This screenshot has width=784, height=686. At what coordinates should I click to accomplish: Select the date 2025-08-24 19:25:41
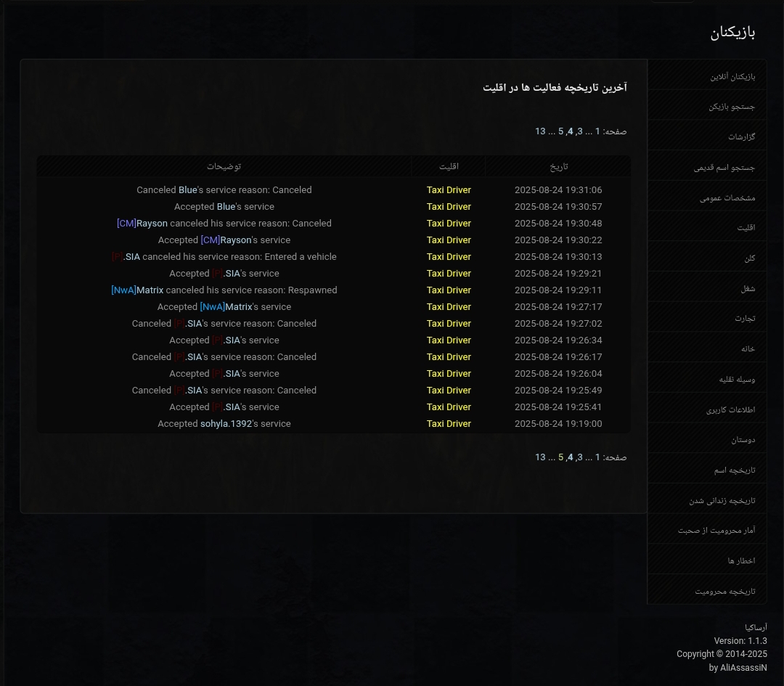point(558,407)
